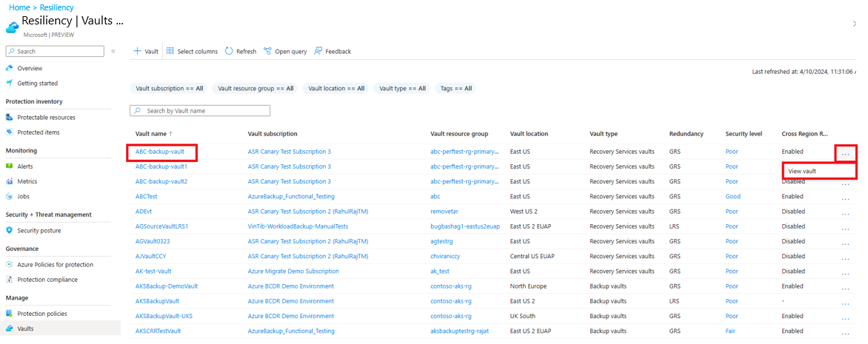Open the ellipsis menu for the AKSBackupVault-UKS row

[845, 318]
